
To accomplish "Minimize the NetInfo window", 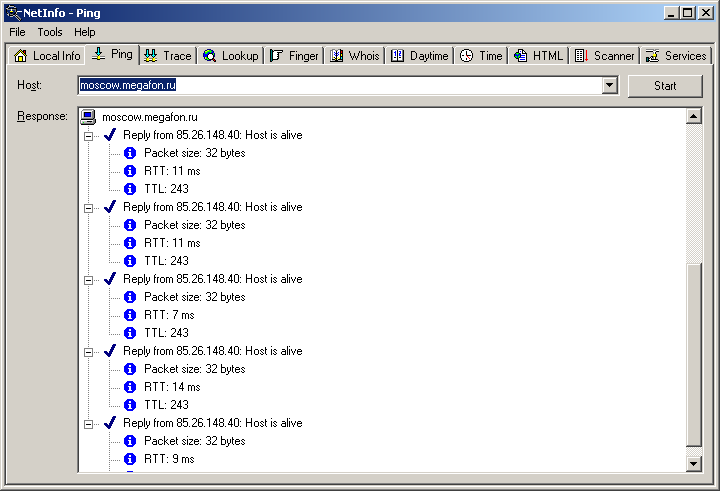I will click(672, 13).
